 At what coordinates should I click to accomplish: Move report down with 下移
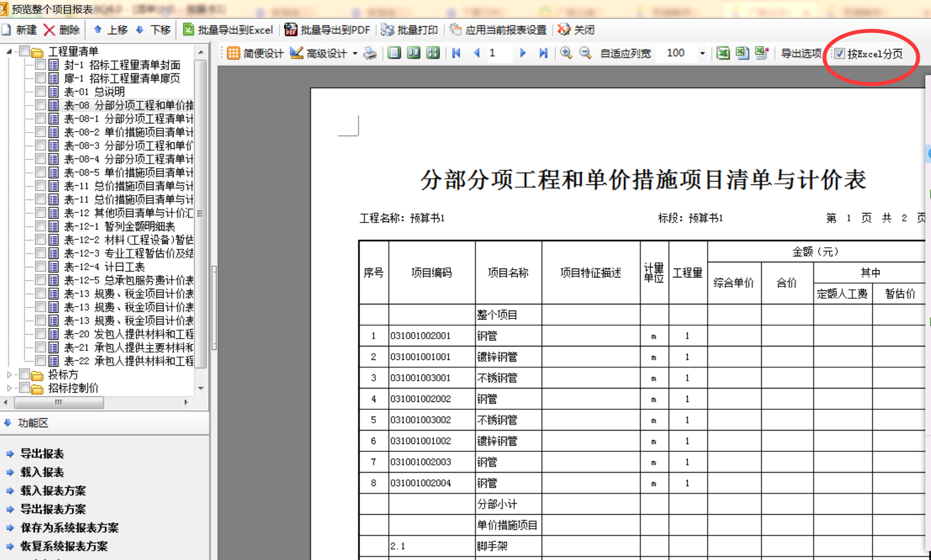pos(153,30)
